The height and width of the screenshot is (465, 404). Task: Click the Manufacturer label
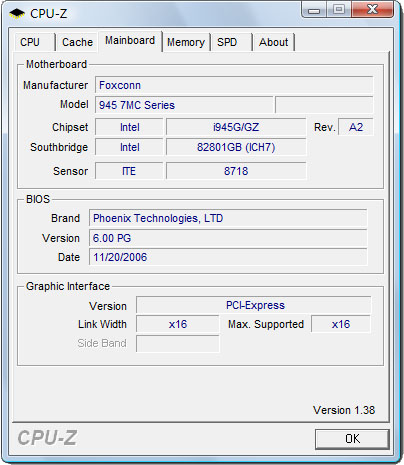(x=55, y=85)
